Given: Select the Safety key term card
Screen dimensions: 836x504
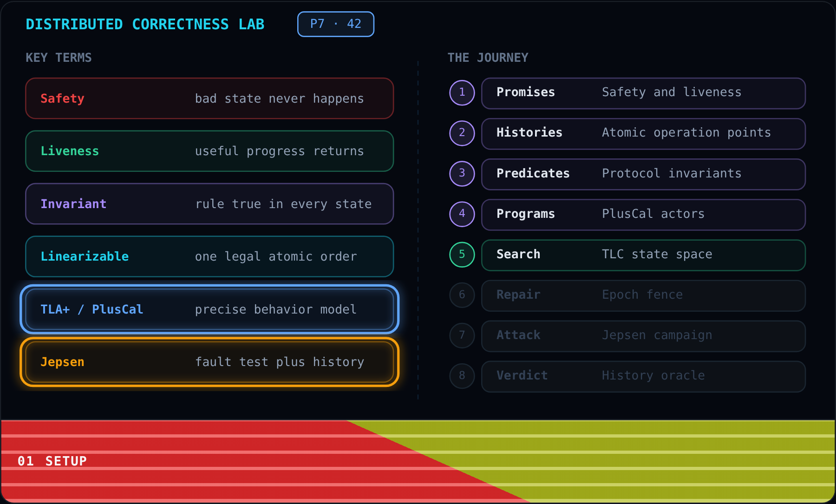Looking at the screenshot, I should [x=209, y=98].
